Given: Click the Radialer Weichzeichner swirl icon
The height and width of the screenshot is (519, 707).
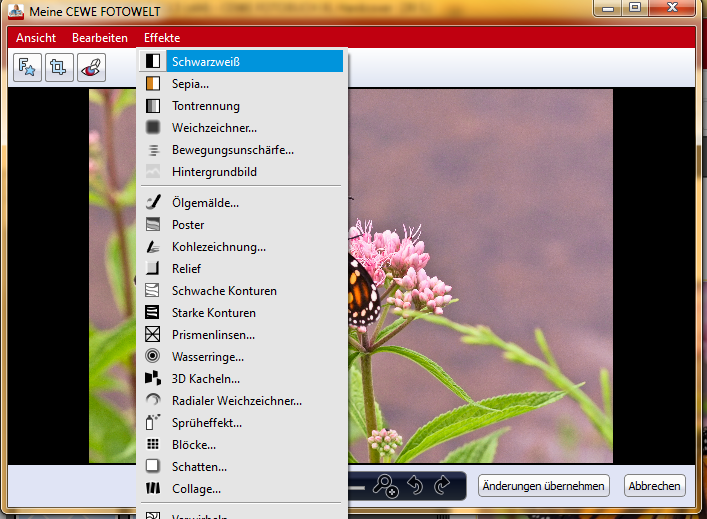Looking at the screenshot, I should [x=153, y=400].
